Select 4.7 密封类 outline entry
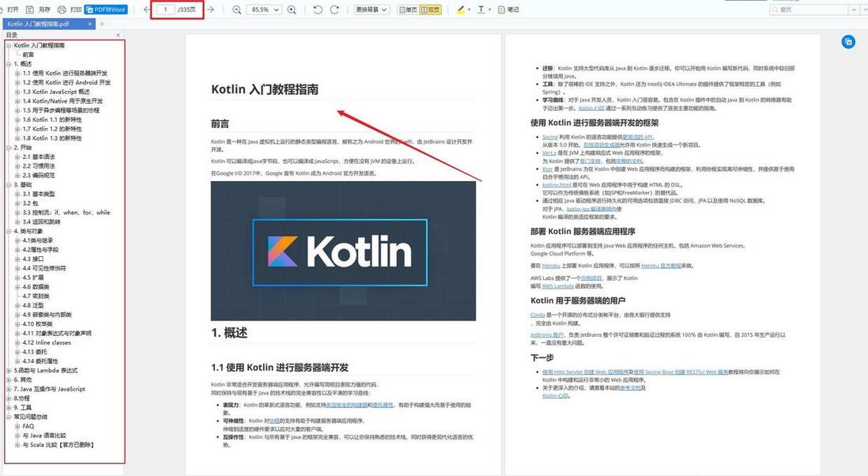Viewport: 868px width, 476px height. coord(36,296)
